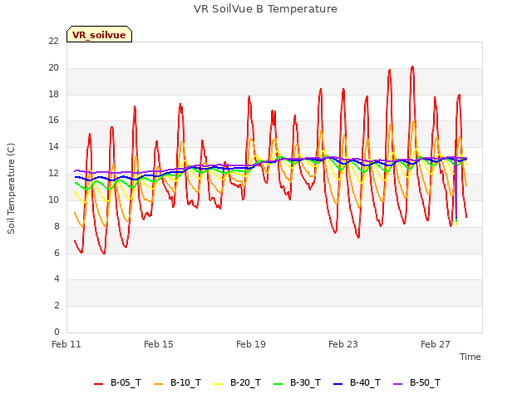Click the 14 y-axis tick label
The image size is (532, 399).
pos(53,146)
